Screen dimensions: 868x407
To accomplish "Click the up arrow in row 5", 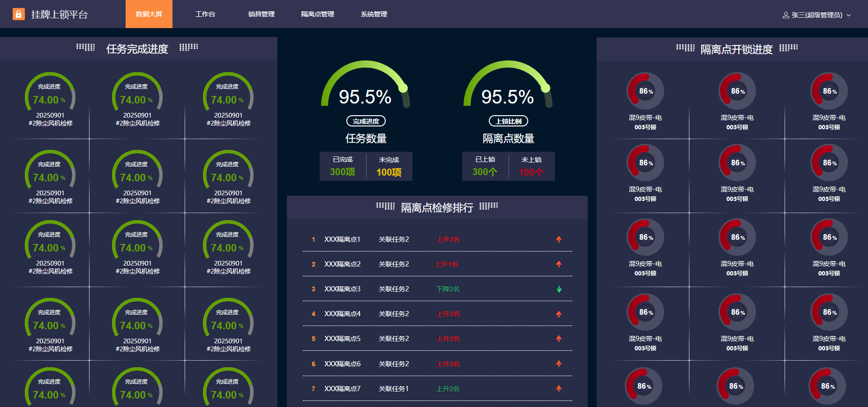I will pos(559,339).
